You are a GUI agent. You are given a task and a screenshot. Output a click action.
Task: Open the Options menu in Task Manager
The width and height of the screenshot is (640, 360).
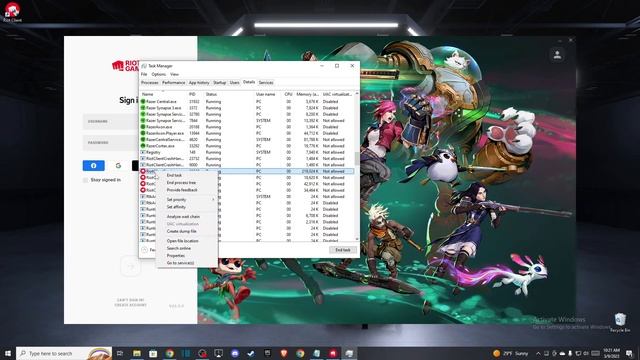coord(158,74)
